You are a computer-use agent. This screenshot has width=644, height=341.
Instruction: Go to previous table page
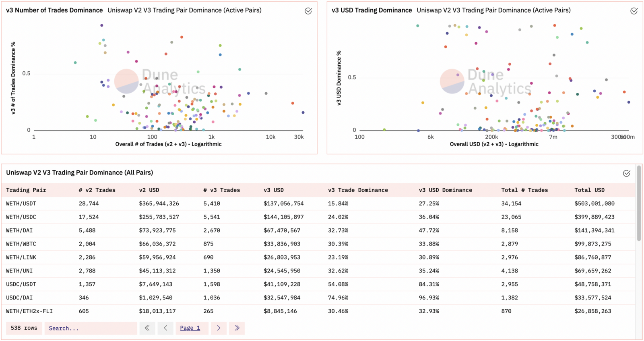(x=165, y=328)
